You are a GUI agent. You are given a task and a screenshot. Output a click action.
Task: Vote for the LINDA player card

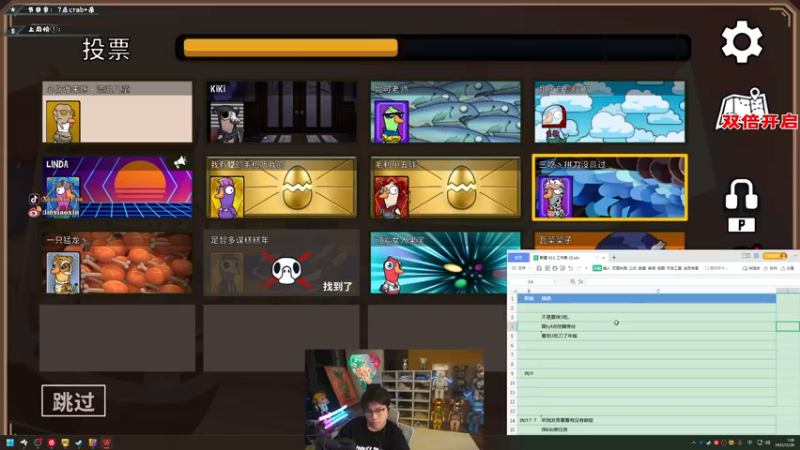(117, 187)
